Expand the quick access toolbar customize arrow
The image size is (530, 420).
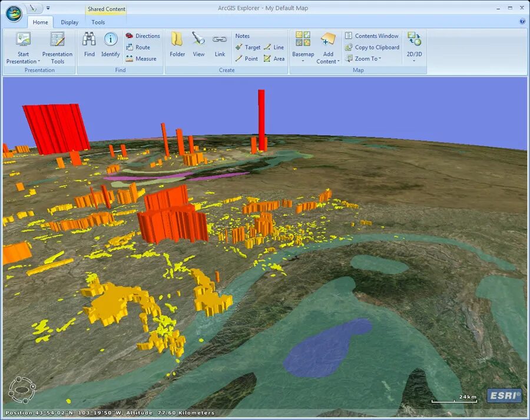(48, 8)
